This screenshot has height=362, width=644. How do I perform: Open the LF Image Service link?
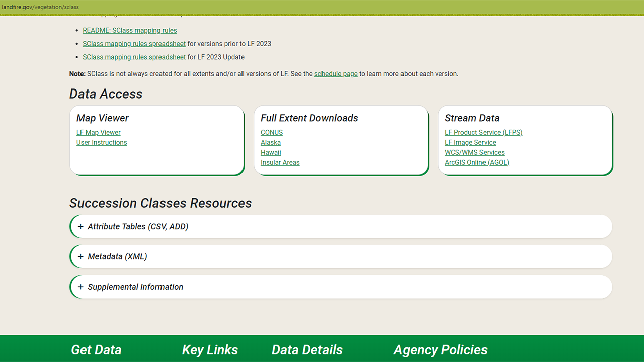tap(470, 142)
